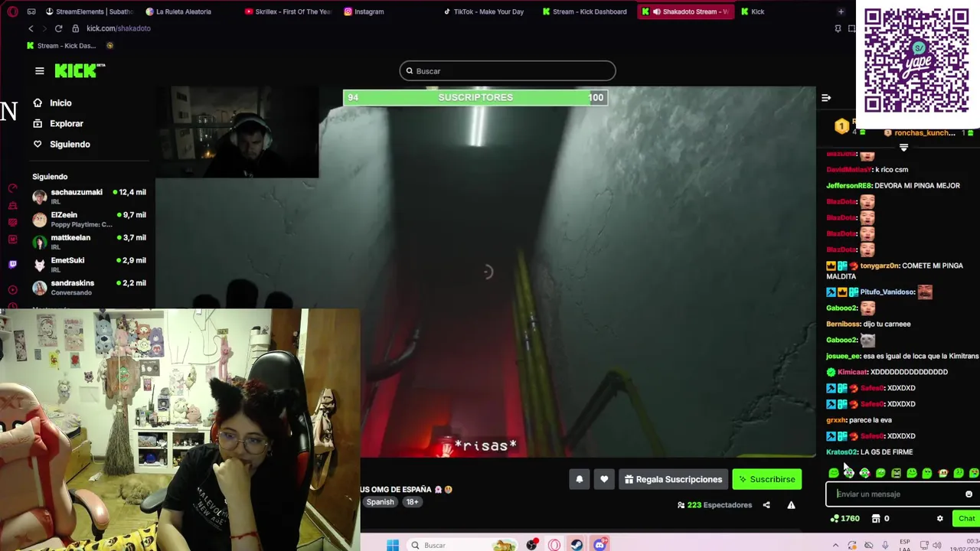Click the 18+ tag
Image resolution: width=980 pixels, height=551 pixels.
pyautogui.click(x=412, y=502)
